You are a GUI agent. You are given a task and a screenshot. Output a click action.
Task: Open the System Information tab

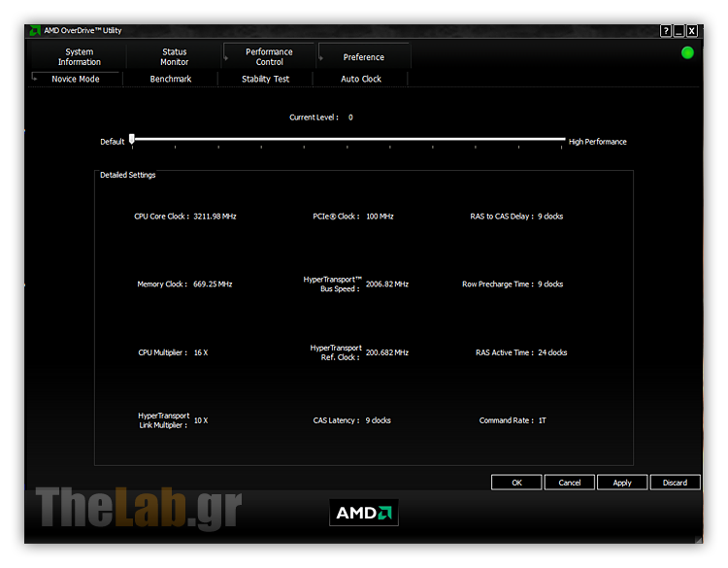click(x=79, y=56)
